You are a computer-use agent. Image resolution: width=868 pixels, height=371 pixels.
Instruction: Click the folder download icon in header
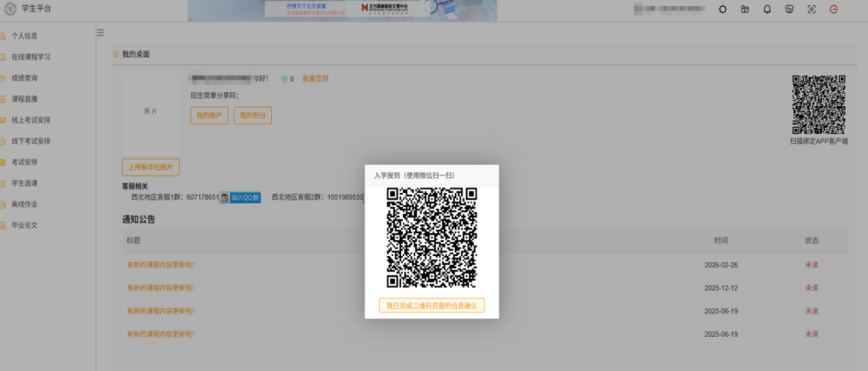pyautogui.click(x=745, y=10)
